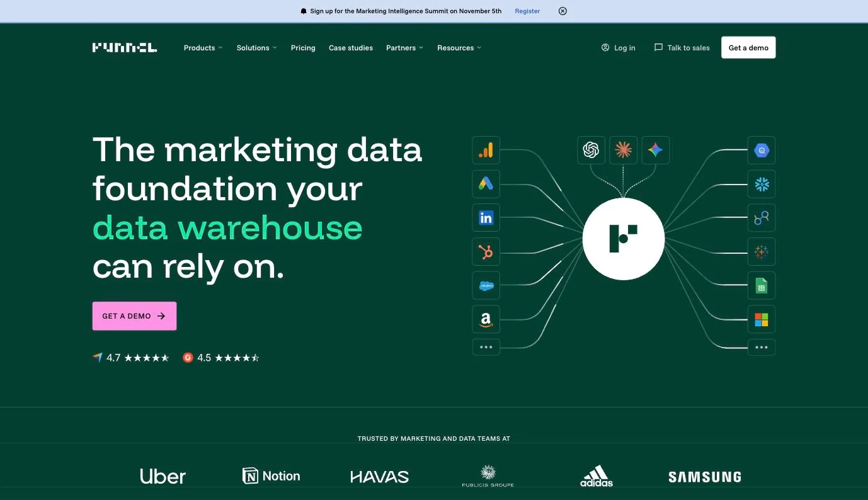The width and height of the screenshot is (868, 500).
Task: Click the adidas customer logo
Action: pos(597,476)
